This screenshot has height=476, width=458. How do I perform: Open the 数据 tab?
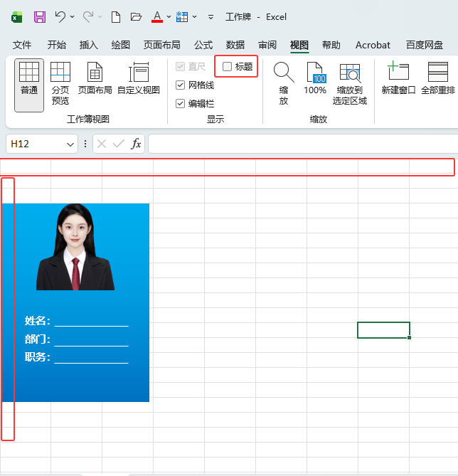tap(235, 45)
